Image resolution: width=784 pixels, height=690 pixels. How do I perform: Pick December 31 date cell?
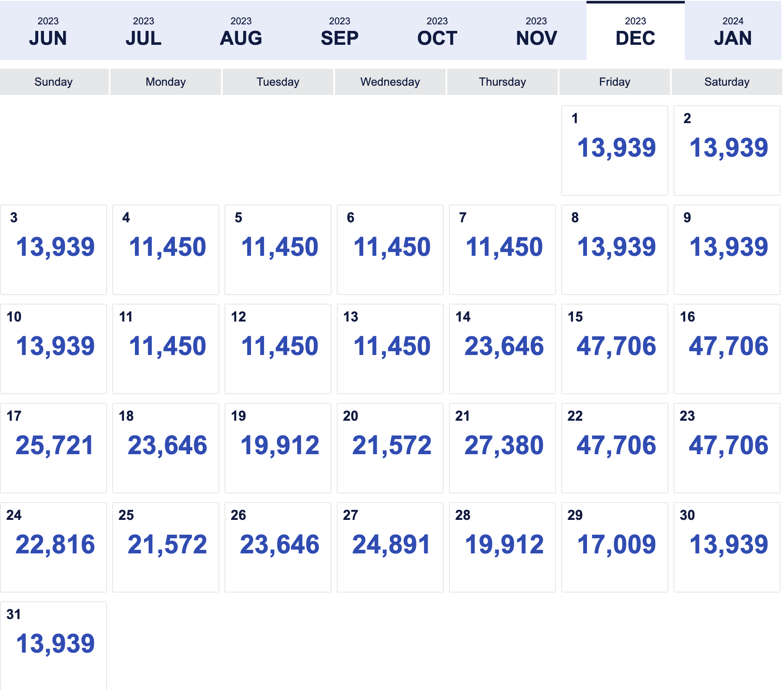54,646
